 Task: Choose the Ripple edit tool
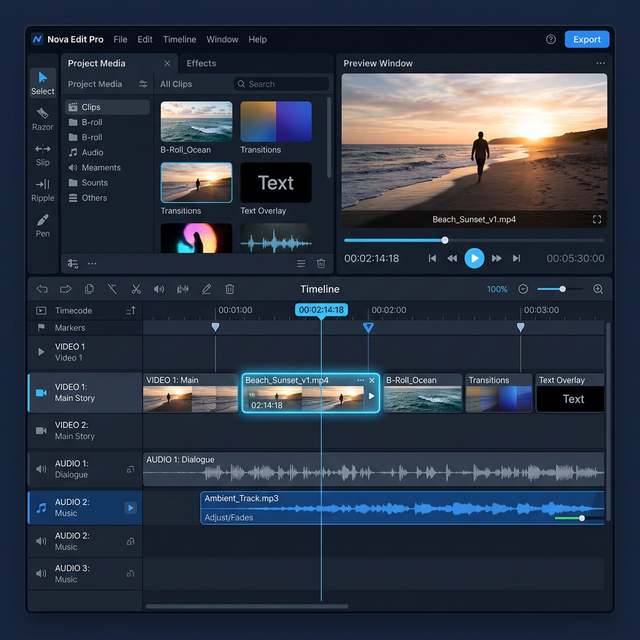click(x=42, y=189)
